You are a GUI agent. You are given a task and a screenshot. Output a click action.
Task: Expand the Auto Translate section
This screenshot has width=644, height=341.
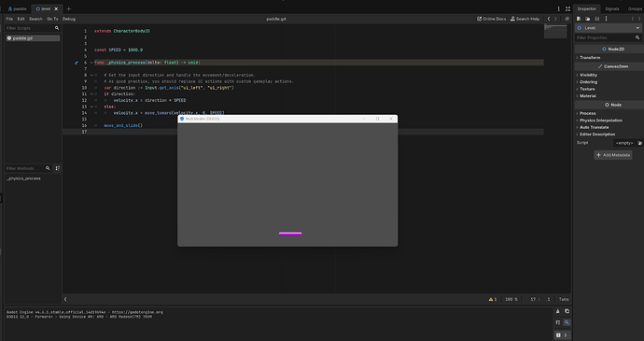(x=594, y=127)
